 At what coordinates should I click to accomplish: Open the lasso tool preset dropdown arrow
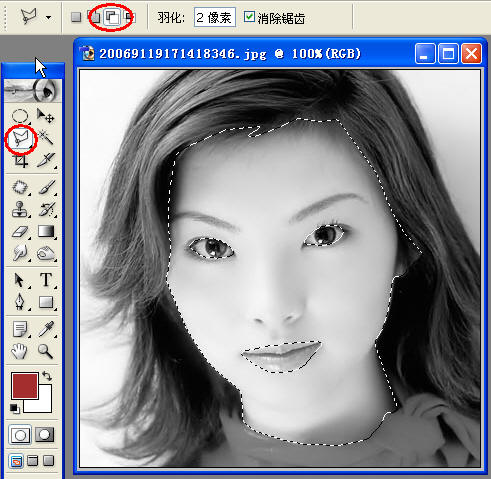coord(49,17)
